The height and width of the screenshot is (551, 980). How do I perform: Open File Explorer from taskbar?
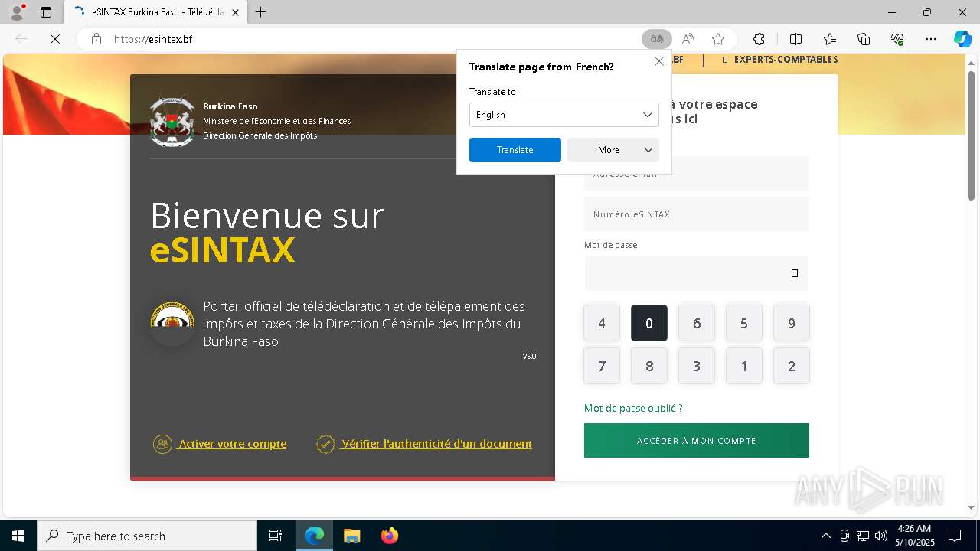tap(351, 536)
